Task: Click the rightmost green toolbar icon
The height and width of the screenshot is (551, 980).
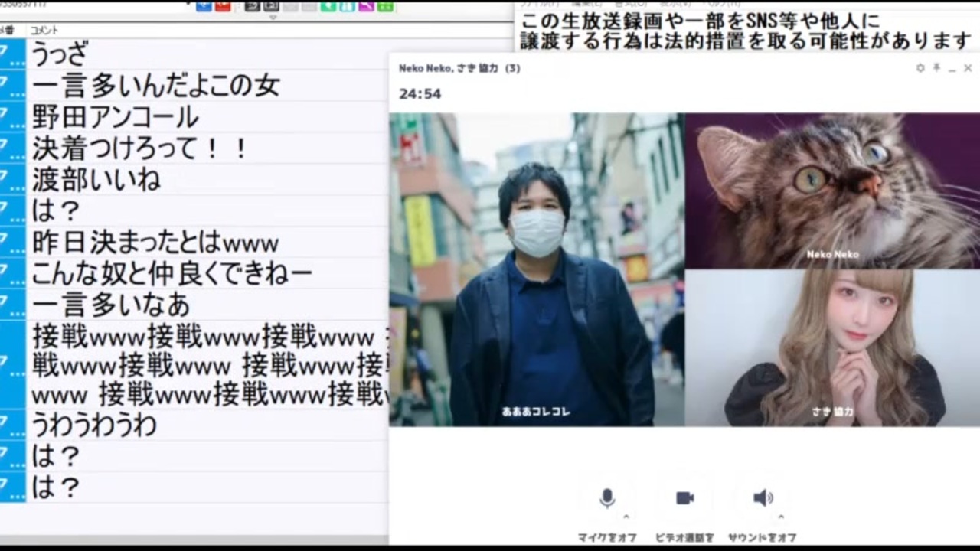Action: tap(385, 5)
